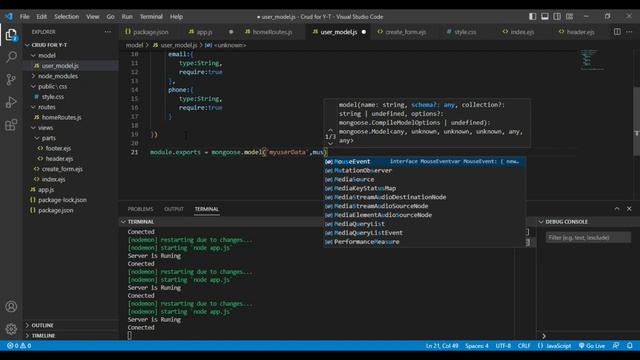Image resolution: width=640 pixels, height=360 pixels.
Task: Change encoding via UTF-8 status item
Action: pyautogui.click(x=503, y=346)
